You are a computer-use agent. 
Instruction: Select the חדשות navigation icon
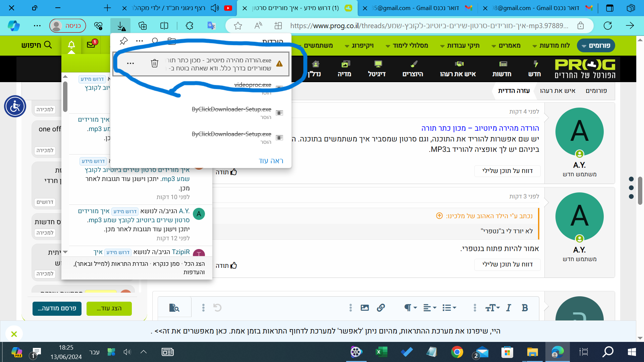[501, 66]
